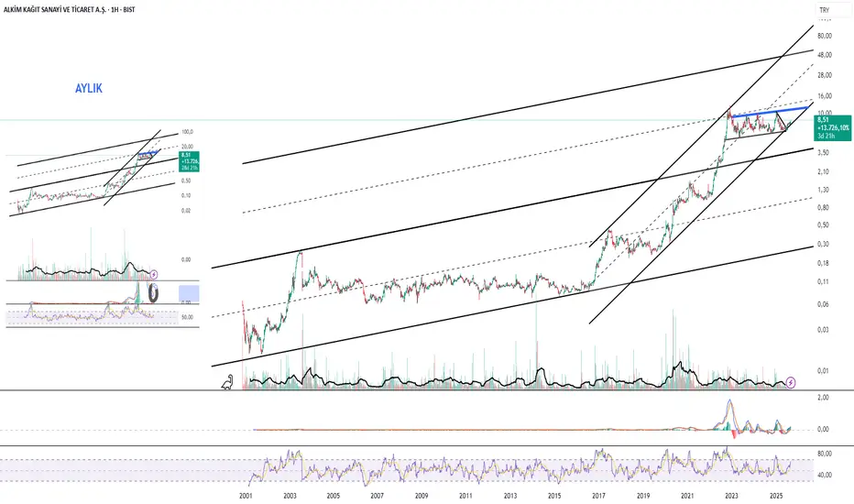Image resolution: width=854 pixels, height=504 pixels.
Task: Click the 1,30 price axis label
Action: (x=823, y=191)
